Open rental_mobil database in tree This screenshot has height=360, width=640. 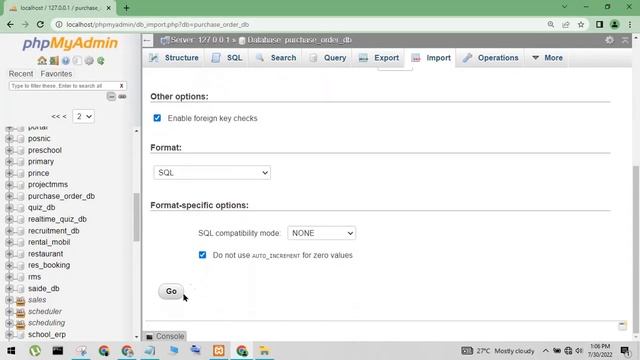point(49,242)
